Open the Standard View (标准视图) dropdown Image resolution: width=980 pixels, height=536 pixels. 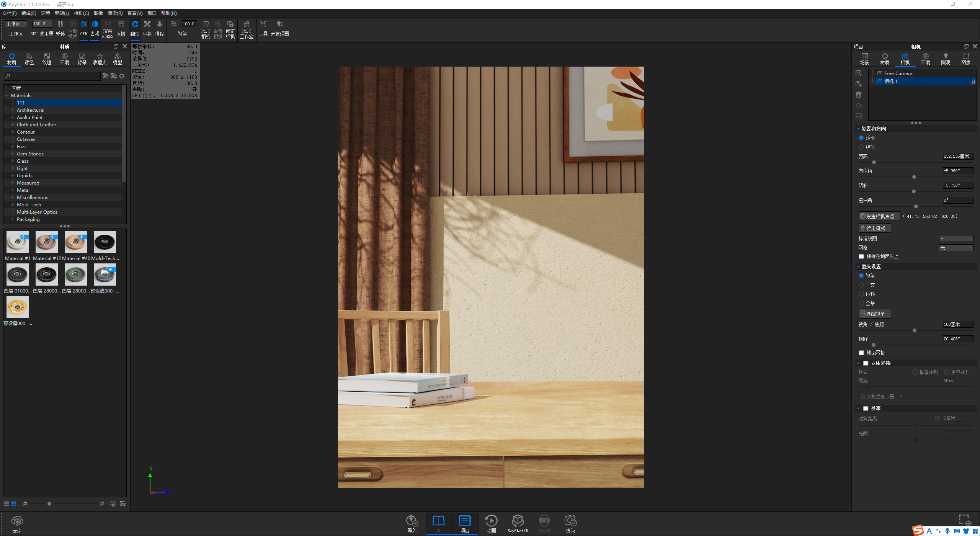click(956, 239)
